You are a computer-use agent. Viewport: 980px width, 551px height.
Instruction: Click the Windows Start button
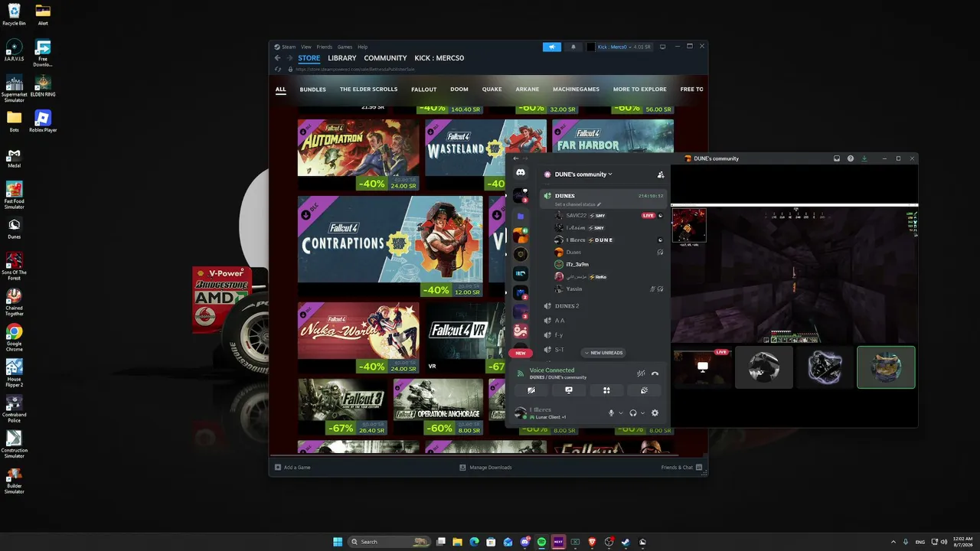pyautogui.click(x=337, y=542)
